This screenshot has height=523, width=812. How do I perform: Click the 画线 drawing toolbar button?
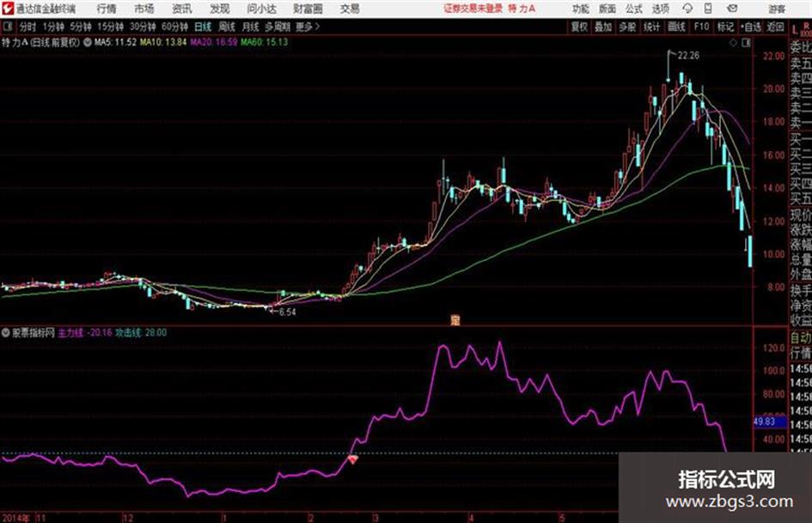tap(677, 27)
